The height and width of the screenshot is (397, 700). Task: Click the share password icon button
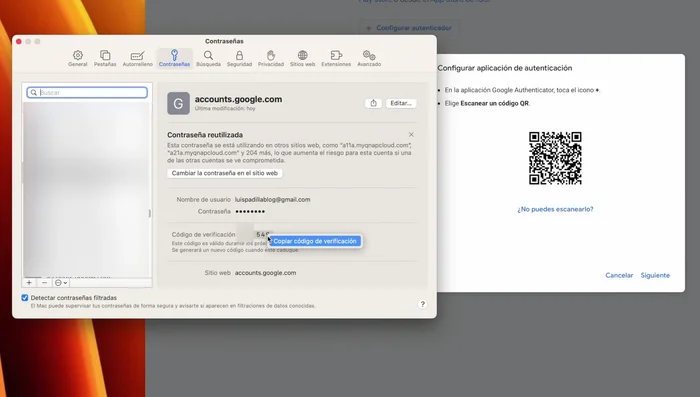(373, 103)
